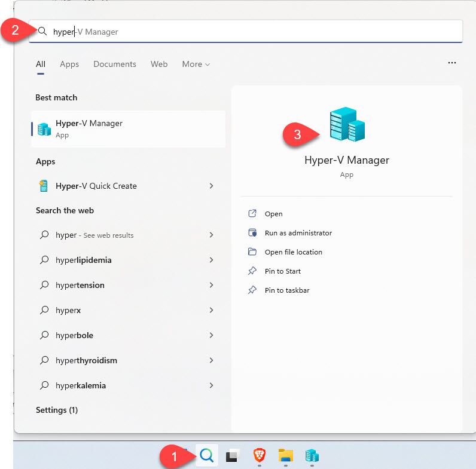The image size is (476, 469).
Task: Switch to the Web search tab
Action: pos(159,64)
